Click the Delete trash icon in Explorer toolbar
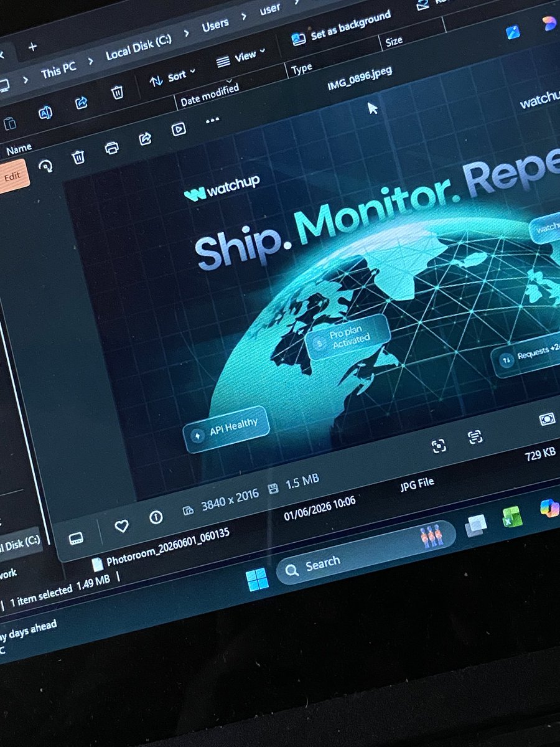Viewport: 560px width, 747px height. click(x=118, y=93)
